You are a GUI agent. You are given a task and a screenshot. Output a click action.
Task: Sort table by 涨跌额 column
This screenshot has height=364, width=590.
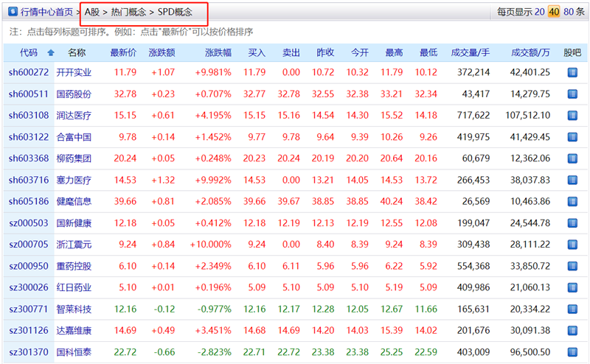(x=162, y=52)
